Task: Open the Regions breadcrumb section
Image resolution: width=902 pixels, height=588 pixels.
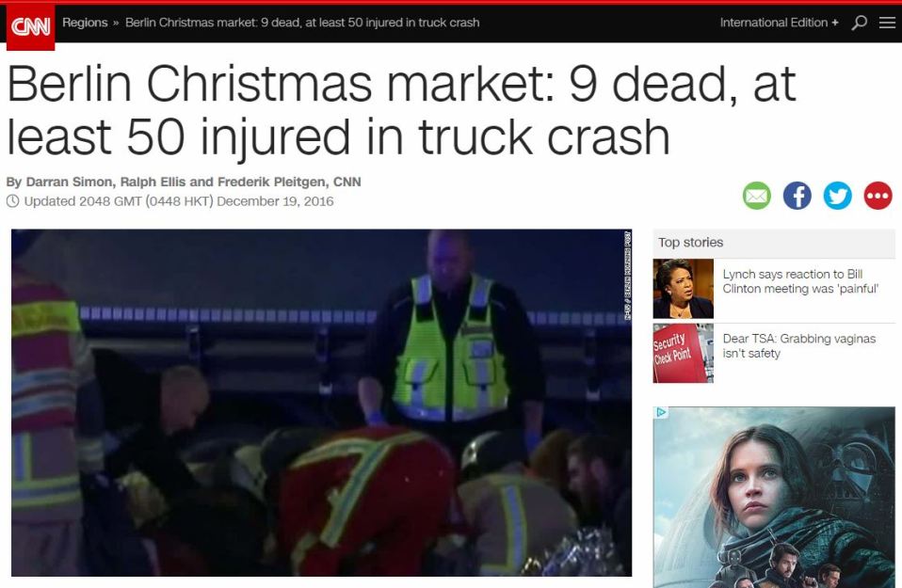Action: [x=85, y=23]
